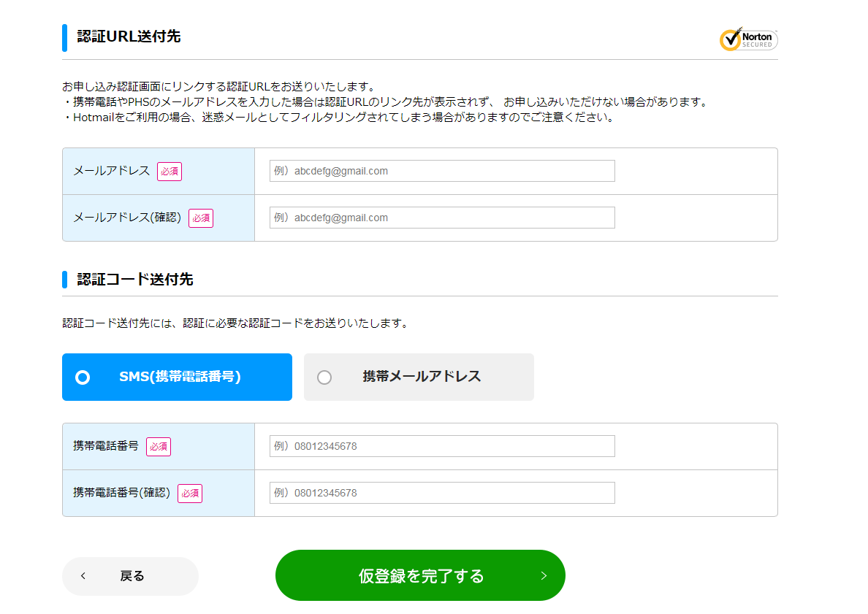Screen dimensions: 868x614
Task: Focus the メールアドレス input field
Action: click(442, 171)
